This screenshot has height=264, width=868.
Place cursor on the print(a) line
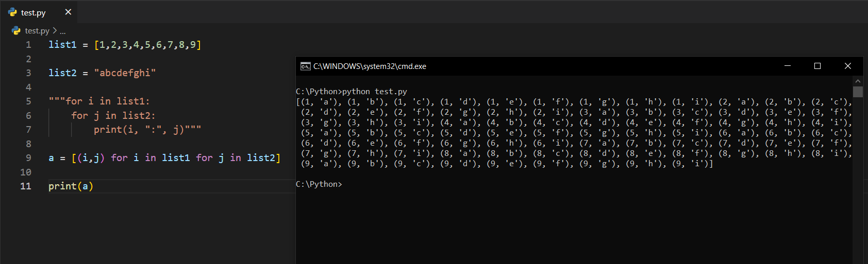71,186
